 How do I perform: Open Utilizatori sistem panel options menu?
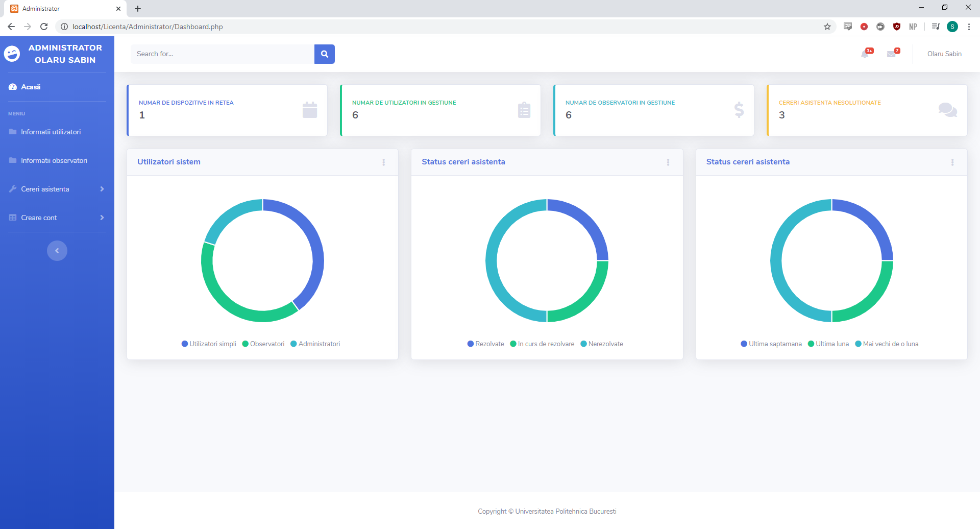tap(384, 162)
